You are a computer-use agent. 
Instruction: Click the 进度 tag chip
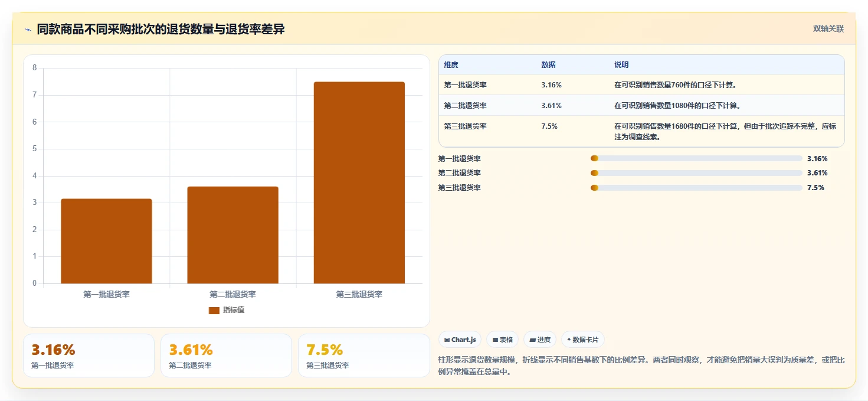point(540,340)
